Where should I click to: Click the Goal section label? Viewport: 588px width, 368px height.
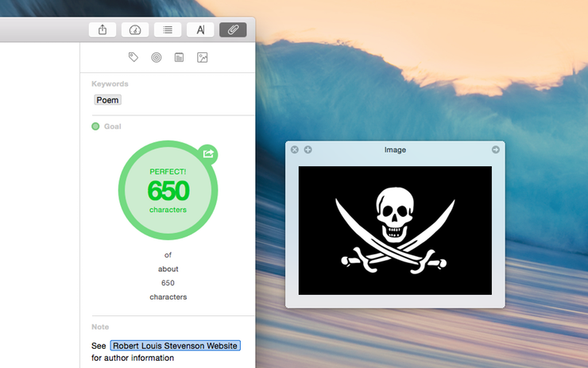[113, 126]
